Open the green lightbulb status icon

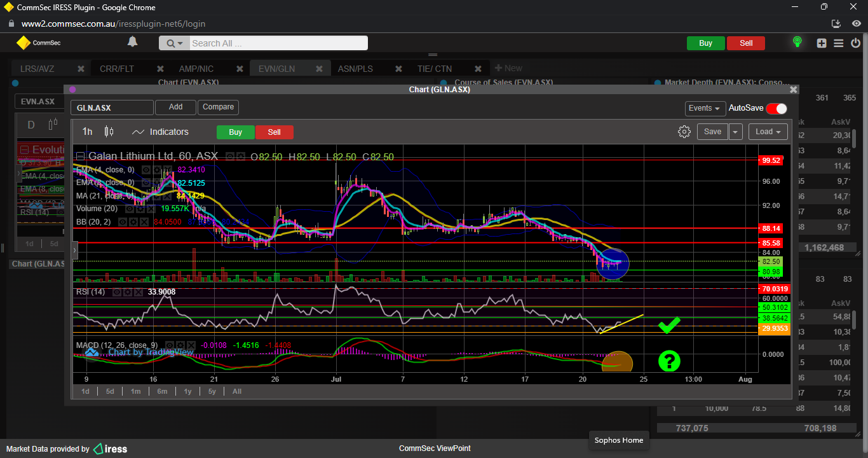[x=797, y=43]
